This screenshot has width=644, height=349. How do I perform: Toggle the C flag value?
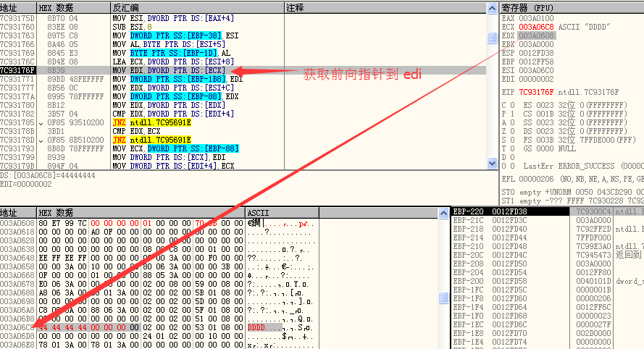coord(511,106)
